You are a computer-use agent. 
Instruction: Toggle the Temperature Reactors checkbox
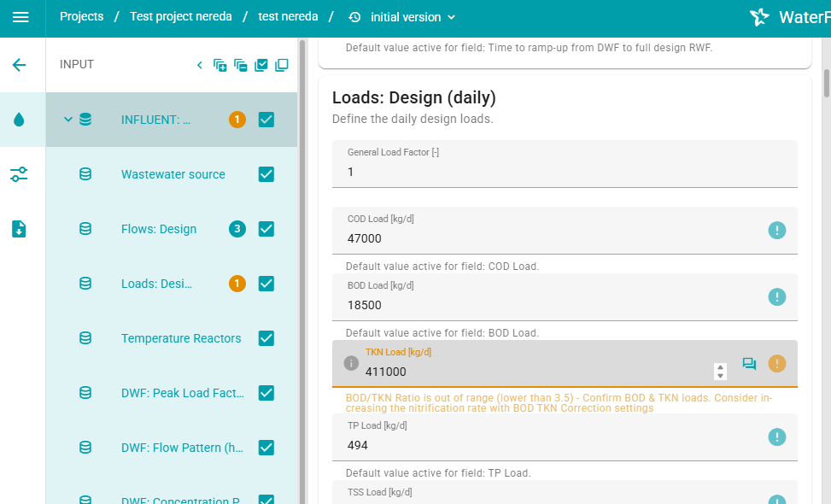tap(266, 338)
